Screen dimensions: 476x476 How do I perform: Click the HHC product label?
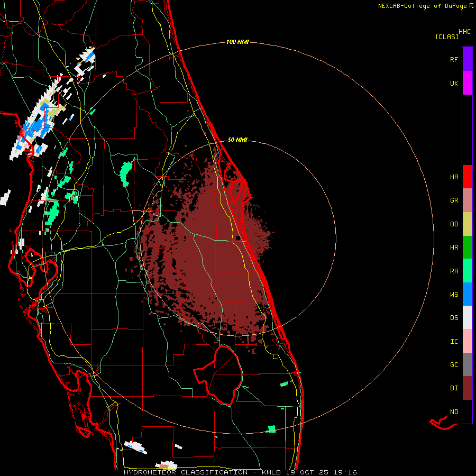465,32
